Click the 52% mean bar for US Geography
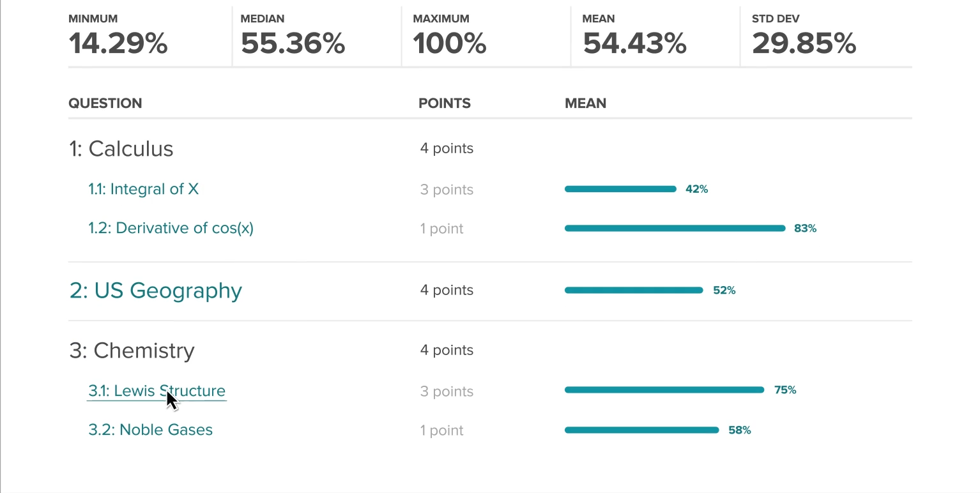Viewport: 980px width, 493px height. pos(633,291)
